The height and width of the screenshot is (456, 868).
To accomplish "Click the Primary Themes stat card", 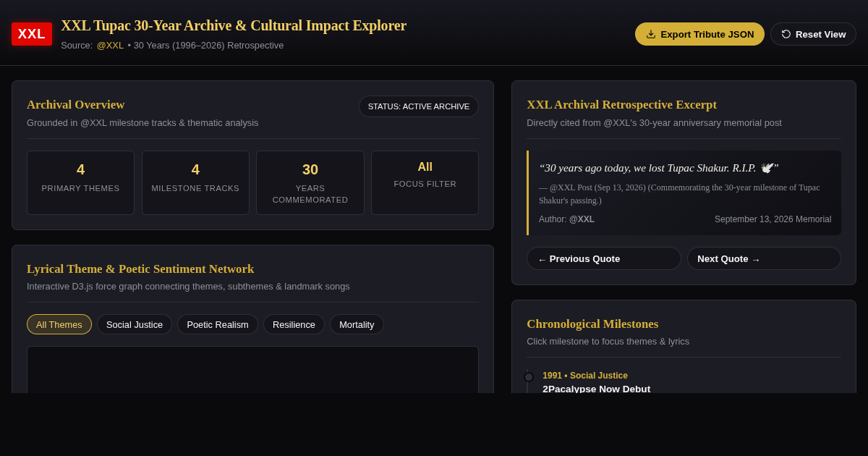I will [x=80, y=182].
